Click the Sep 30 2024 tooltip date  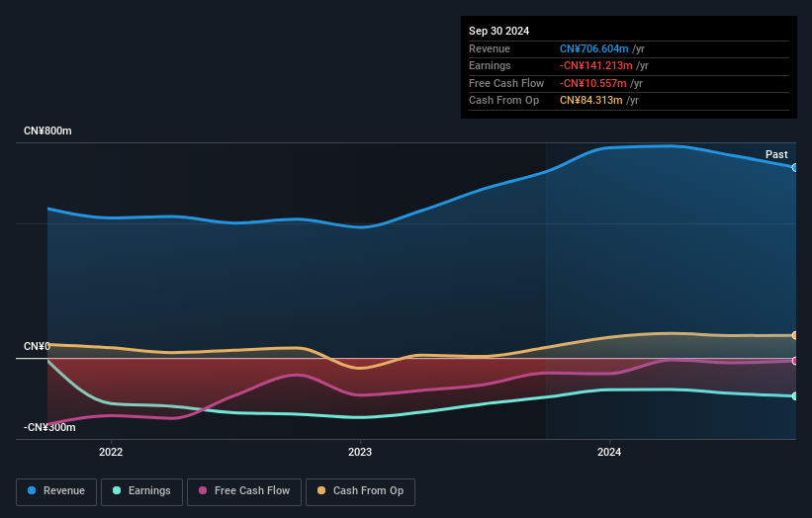(x=498, y=31)
